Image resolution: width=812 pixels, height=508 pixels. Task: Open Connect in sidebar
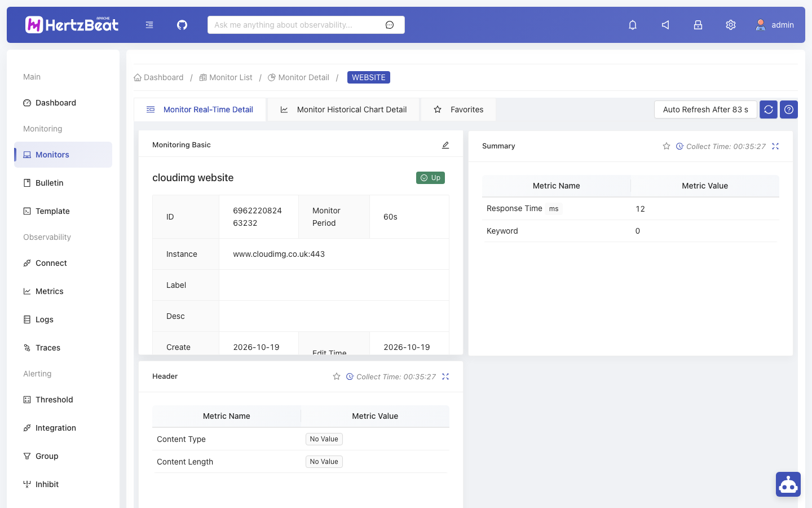[63, 263]
